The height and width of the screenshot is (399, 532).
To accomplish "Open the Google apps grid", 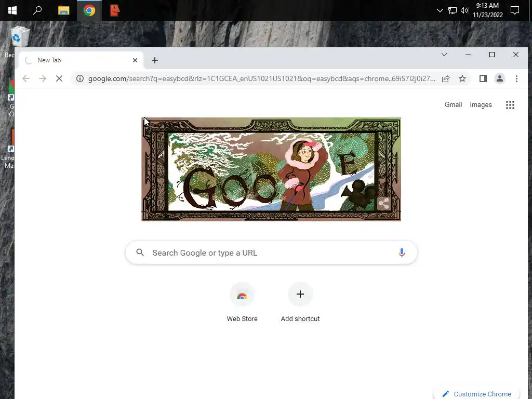I will [510, 105].
